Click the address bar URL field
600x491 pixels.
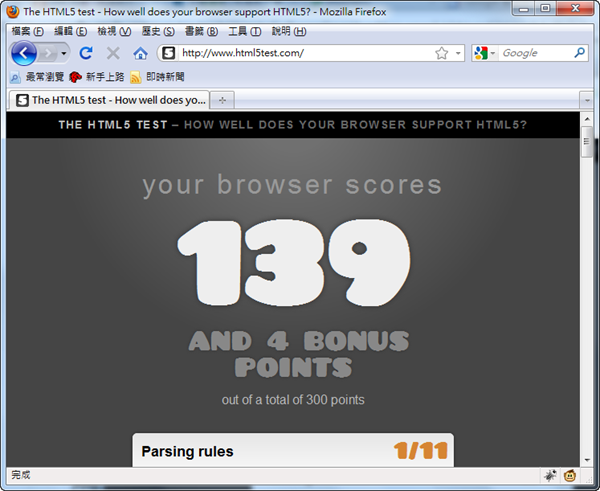tap(300, 53)
